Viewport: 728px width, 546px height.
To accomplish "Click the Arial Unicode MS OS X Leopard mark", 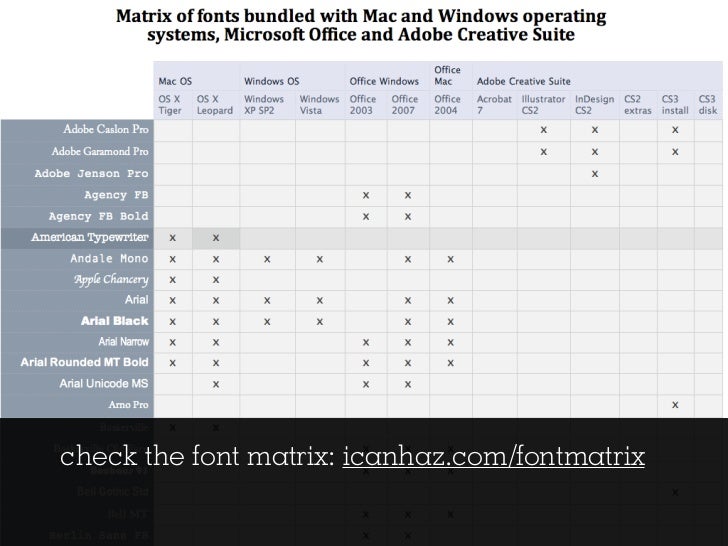I will [216, 384].
